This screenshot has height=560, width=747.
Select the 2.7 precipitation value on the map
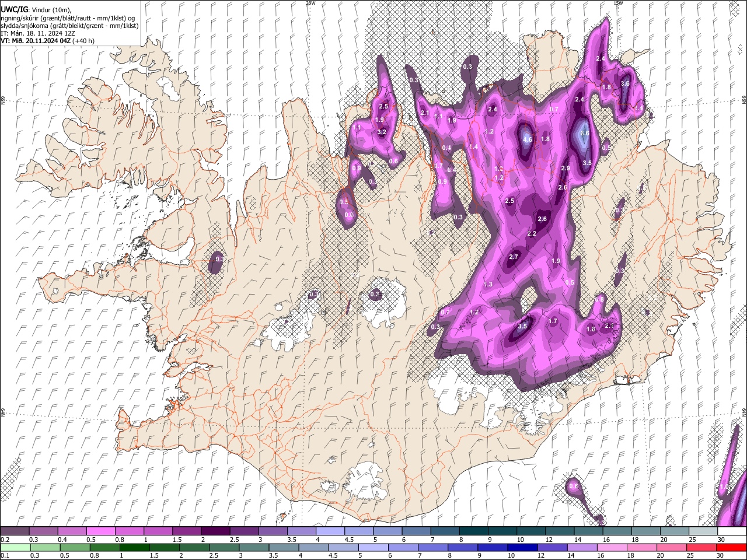point(514,257)
